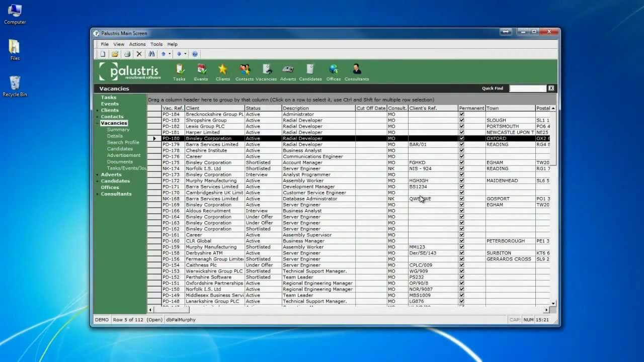Click the New document toolbar icon

[103, 54]
